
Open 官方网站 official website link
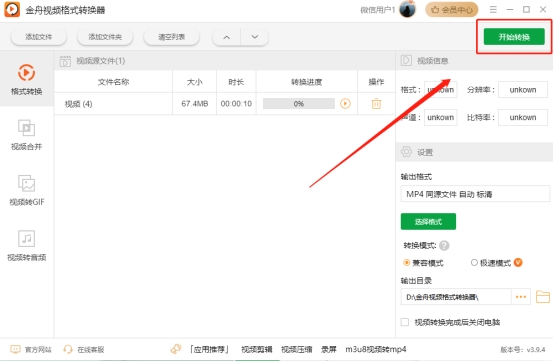click(x=38, y=350)
